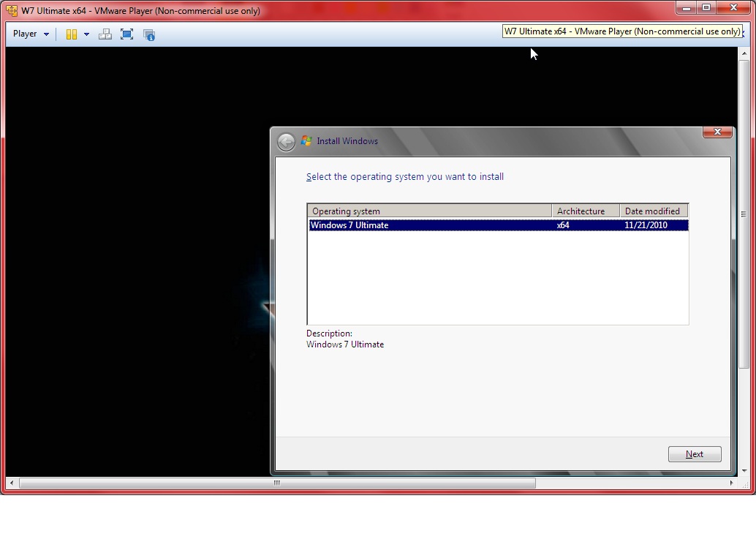Expand the power options dropdown arrow

tap(87, 34)
